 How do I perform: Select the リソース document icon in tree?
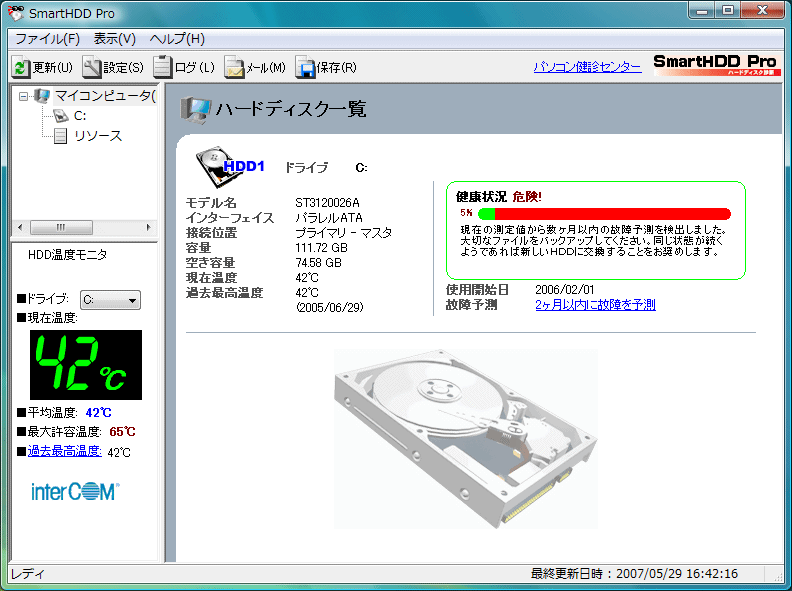(61, 136)
